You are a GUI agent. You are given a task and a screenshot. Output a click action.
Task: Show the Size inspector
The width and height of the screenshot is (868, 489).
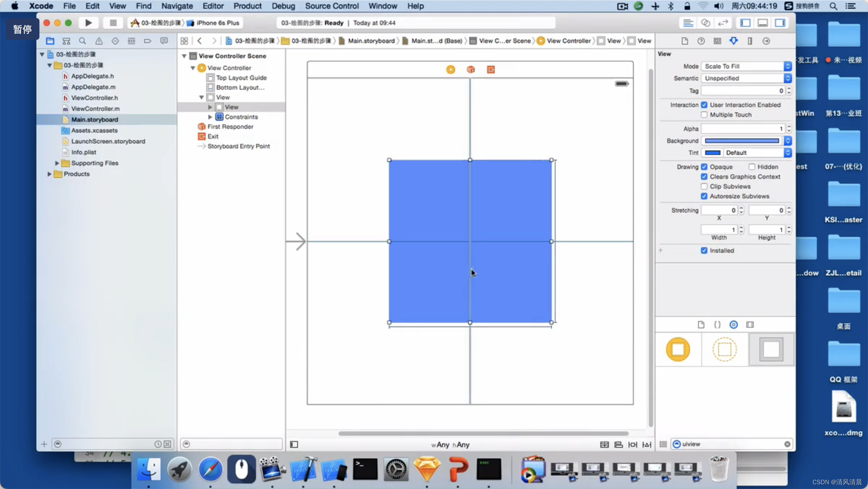(x=750, y=41)
